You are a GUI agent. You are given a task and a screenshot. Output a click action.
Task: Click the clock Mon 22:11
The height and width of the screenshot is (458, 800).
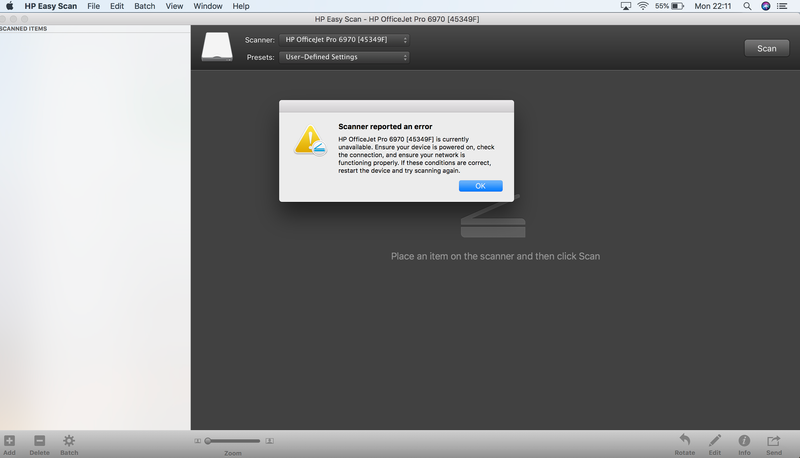pyautogui.click(x=713, y=6)
